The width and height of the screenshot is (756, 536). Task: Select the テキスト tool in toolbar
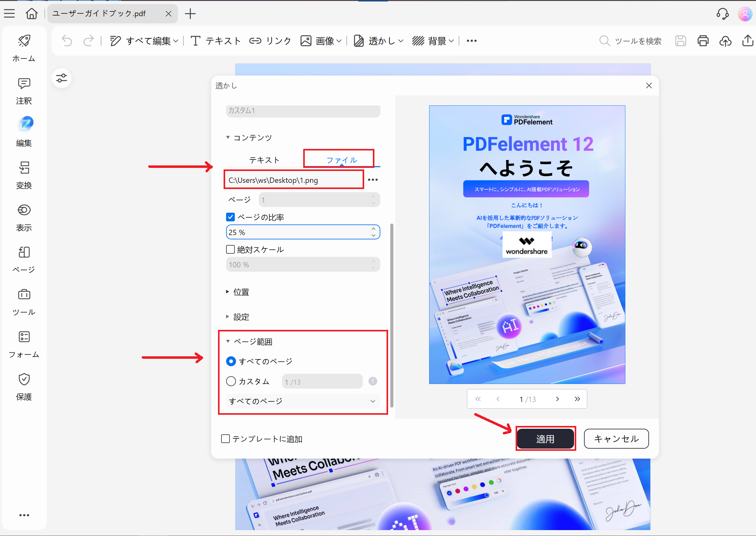(216, 41)
